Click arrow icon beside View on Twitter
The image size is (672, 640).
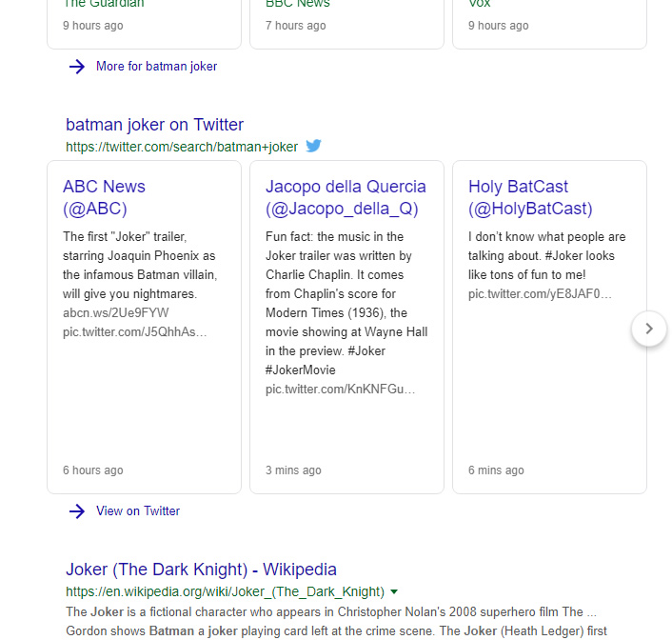pos(77,511)
